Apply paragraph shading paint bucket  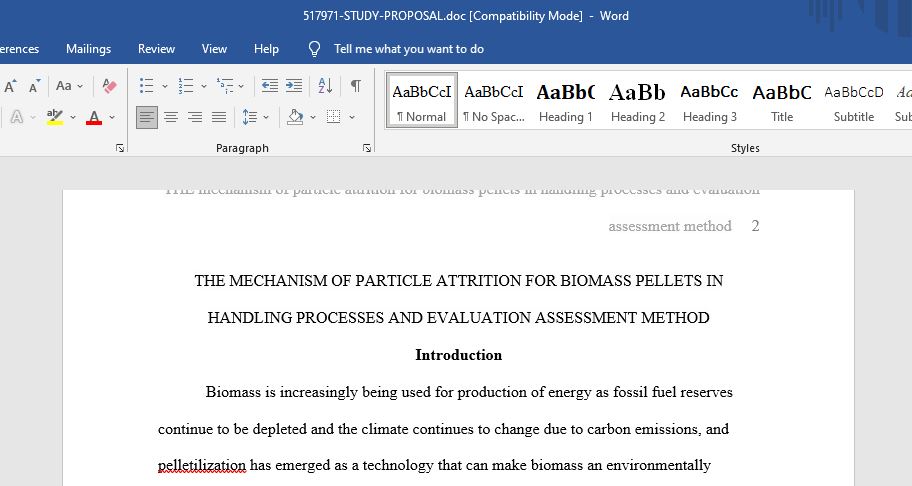coord(295,117)
